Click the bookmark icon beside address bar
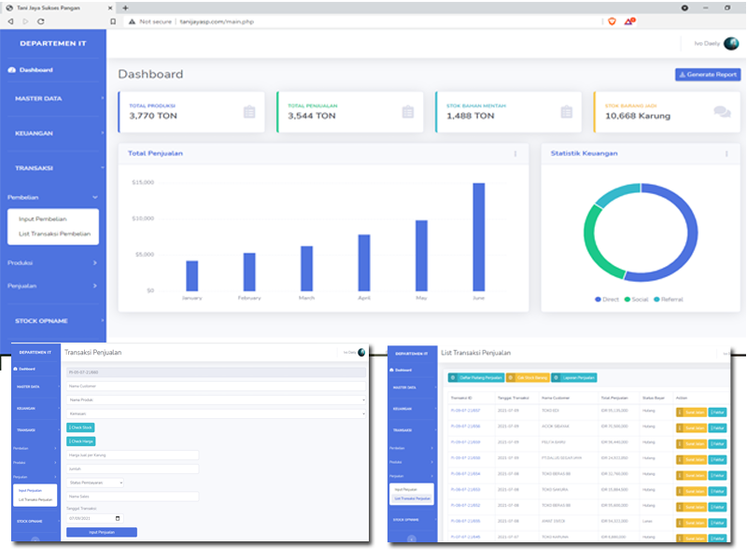The height and width of the screenshot is (560, 747). coord(113,21)
